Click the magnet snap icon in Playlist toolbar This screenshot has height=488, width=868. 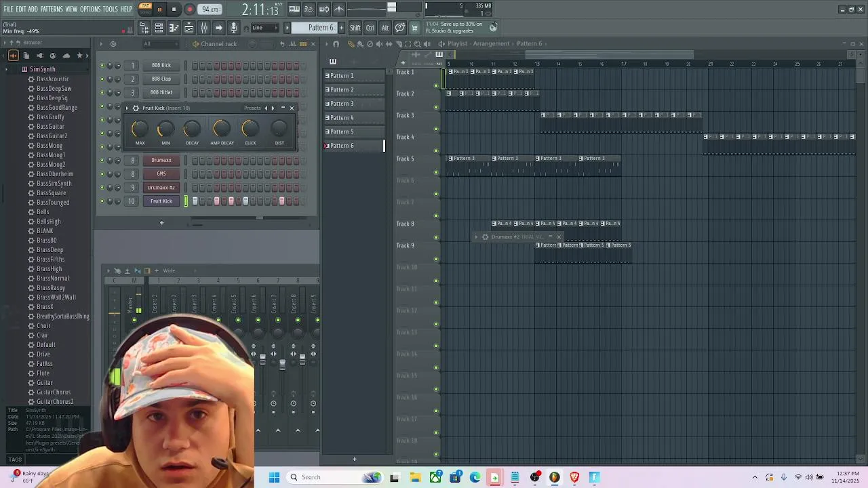tap(336, 44)
